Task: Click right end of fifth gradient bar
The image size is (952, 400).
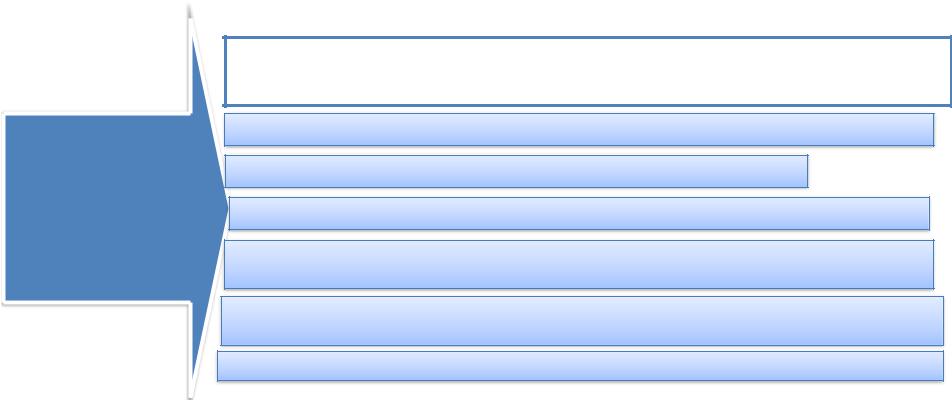Action: click(x=937, y=320)
